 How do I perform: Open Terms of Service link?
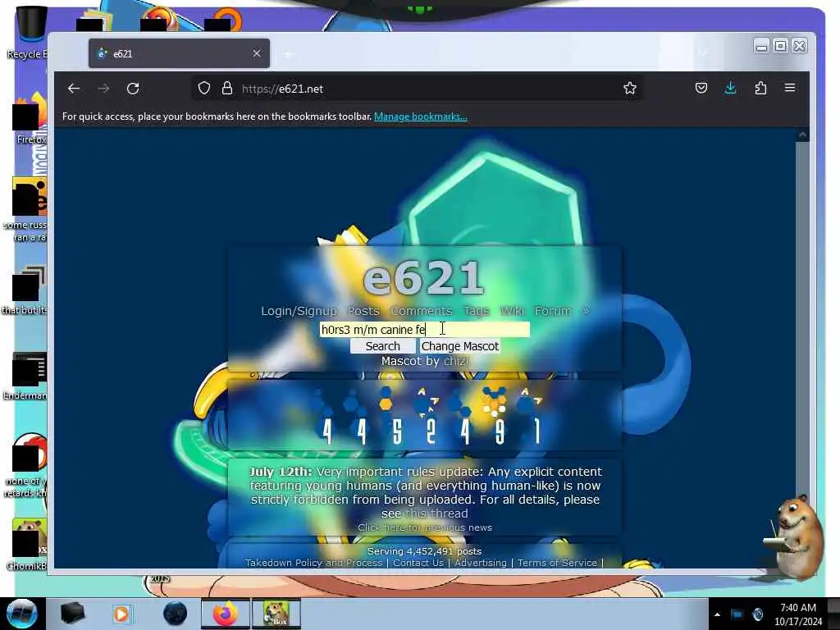(x=557, y=563)
